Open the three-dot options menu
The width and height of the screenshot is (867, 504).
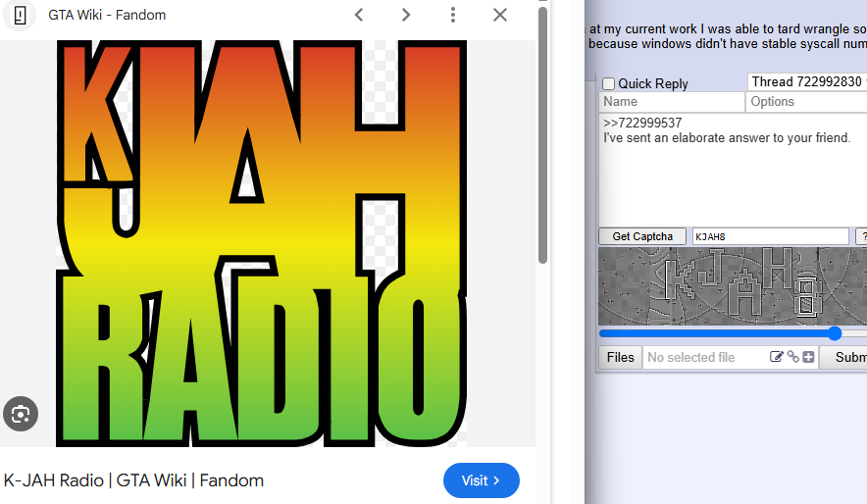click(453, 15)
